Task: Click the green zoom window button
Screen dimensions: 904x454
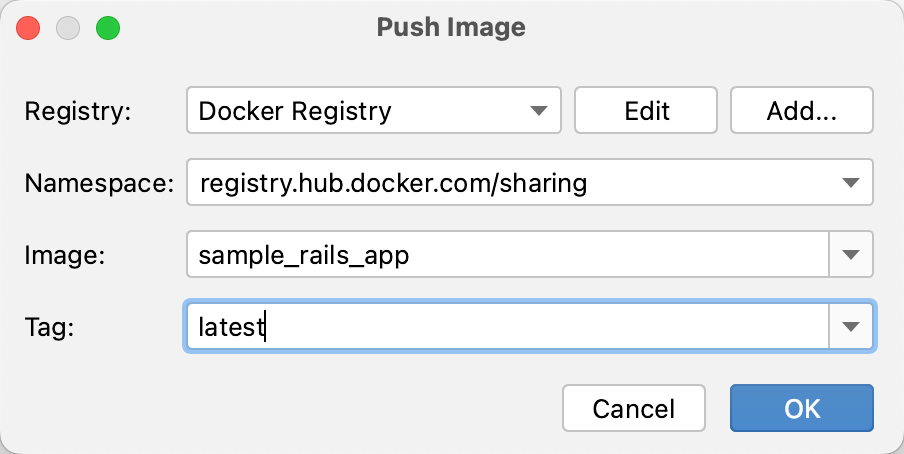Action: click(x=108, y=28)
